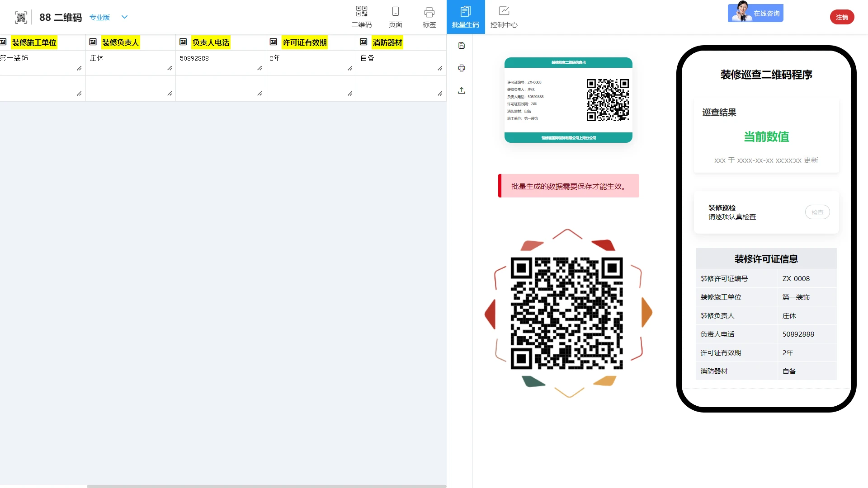
Task: Select the 装修负责人 column header label
Action: click(121, 42)
